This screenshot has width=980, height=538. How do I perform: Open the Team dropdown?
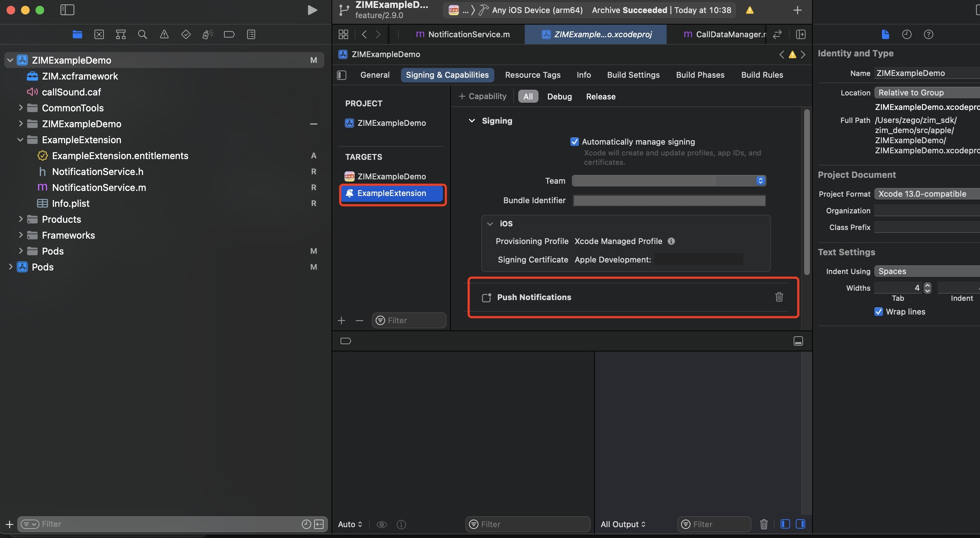pyautogui.click(x=668, y=181)
